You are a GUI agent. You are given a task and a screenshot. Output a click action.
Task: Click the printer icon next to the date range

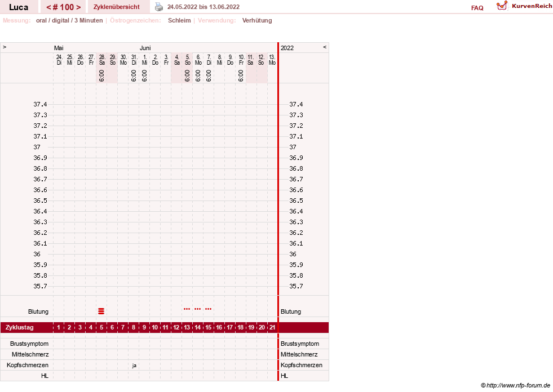pyautogui.click(x=159, y=7)
